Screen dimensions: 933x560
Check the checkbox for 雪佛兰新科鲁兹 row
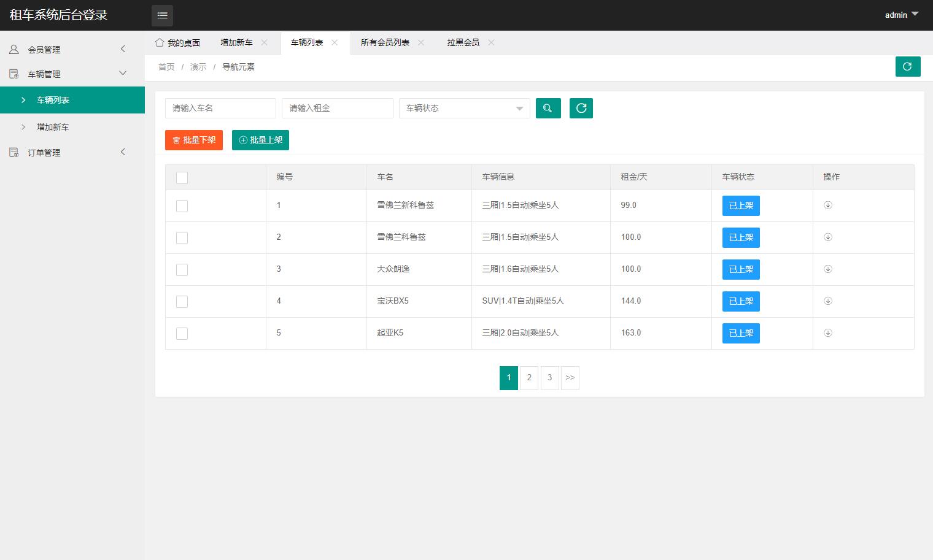182,205
